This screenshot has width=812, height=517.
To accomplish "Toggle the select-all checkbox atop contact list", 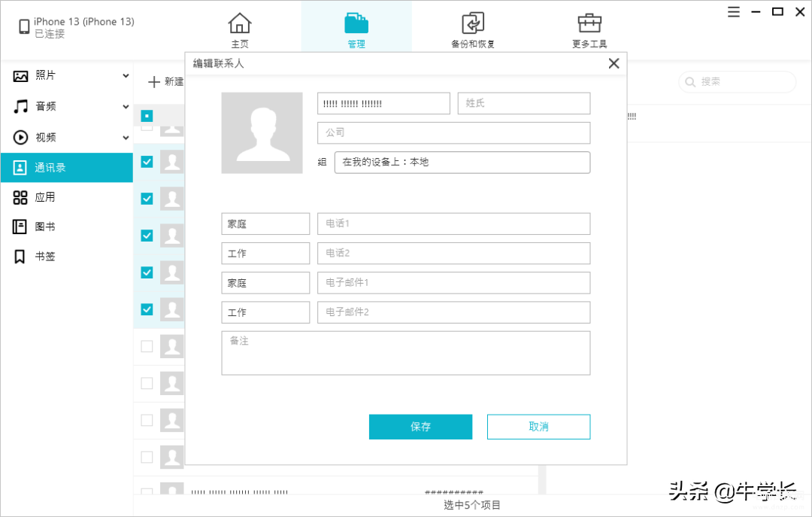I will point(147,116).
